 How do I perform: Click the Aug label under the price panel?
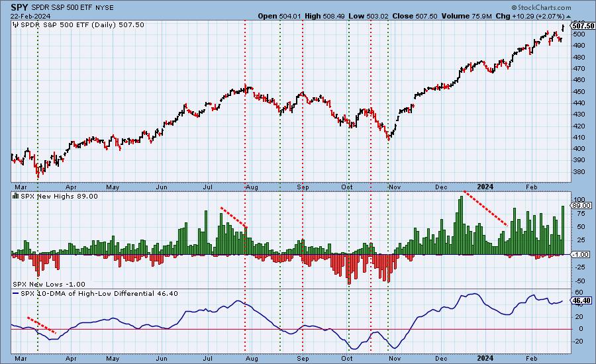point(252,187)
